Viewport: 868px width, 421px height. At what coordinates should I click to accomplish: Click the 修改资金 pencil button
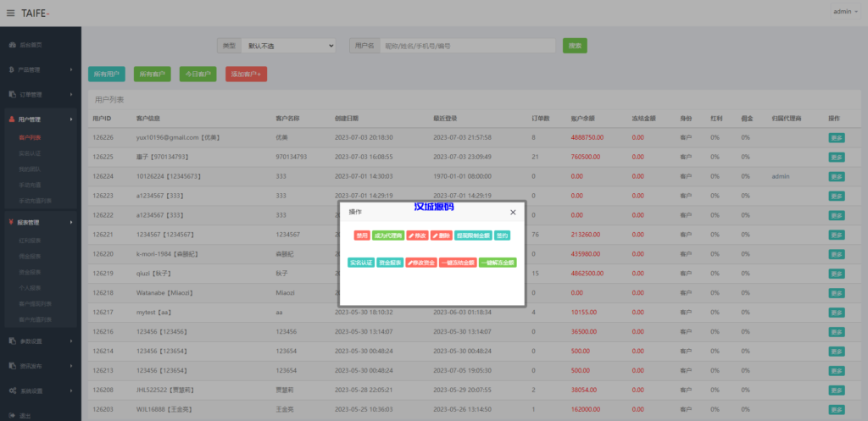(420, 263)
